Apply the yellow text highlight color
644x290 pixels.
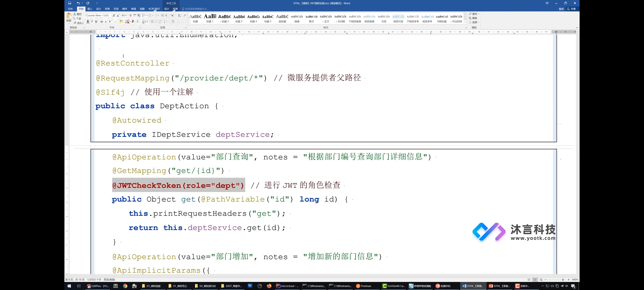point(121,21)
